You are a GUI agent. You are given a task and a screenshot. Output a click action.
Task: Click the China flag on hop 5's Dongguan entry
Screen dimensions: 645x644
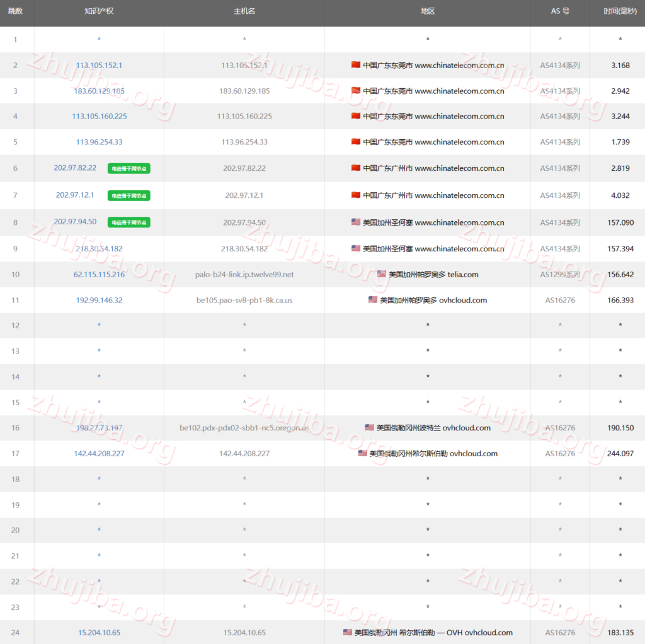tap(355, 142)
